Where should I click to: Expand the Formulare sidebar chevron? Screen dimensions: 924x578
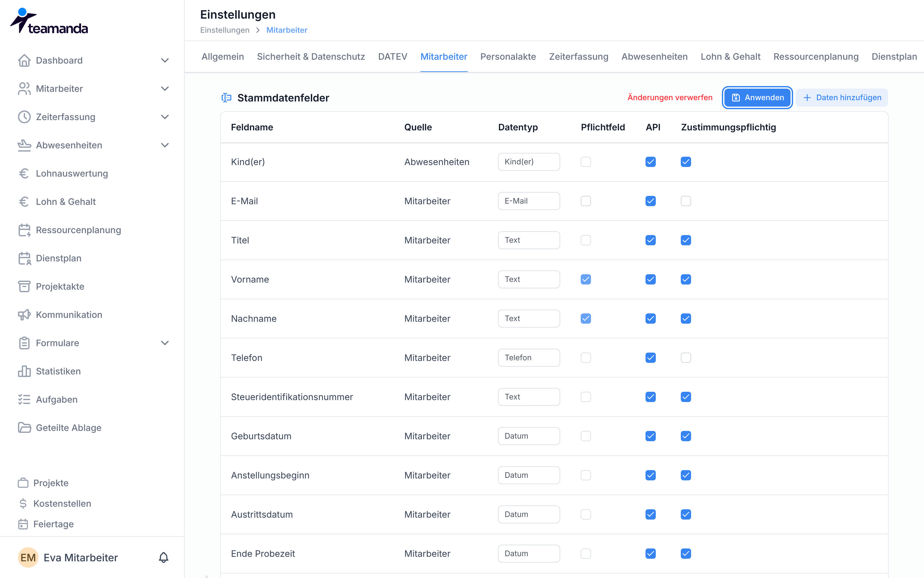point(165,343)
